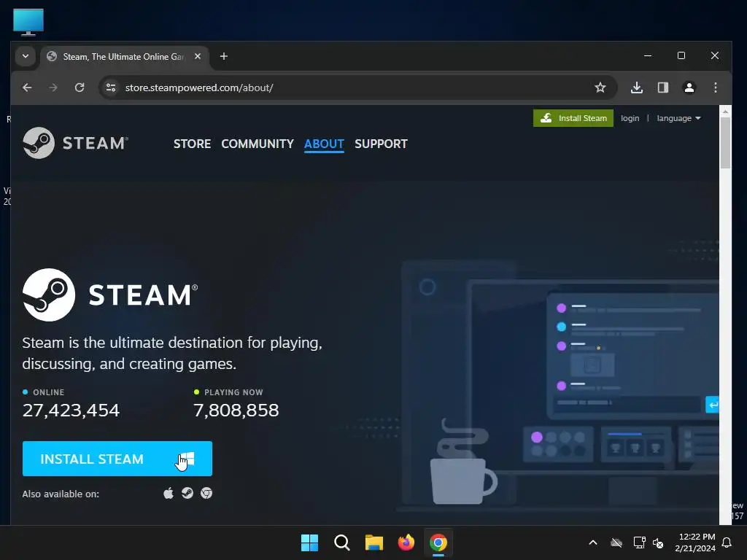Launch Firefox from the taskbar
The height and width of the screenshot is (560, 747).
[x=406, y=542]
